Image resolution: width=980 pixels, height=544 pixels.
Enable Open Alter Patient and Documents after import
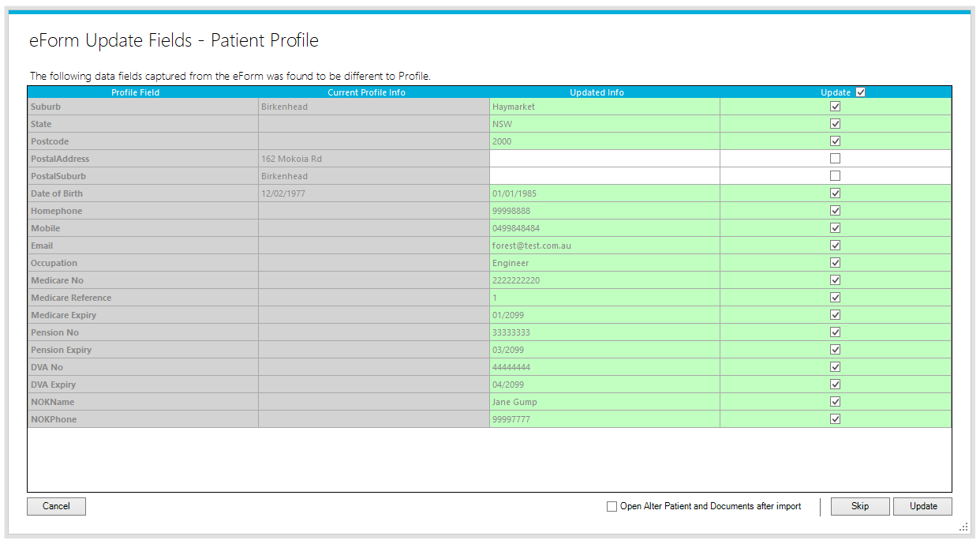click(x=612, y=507)
